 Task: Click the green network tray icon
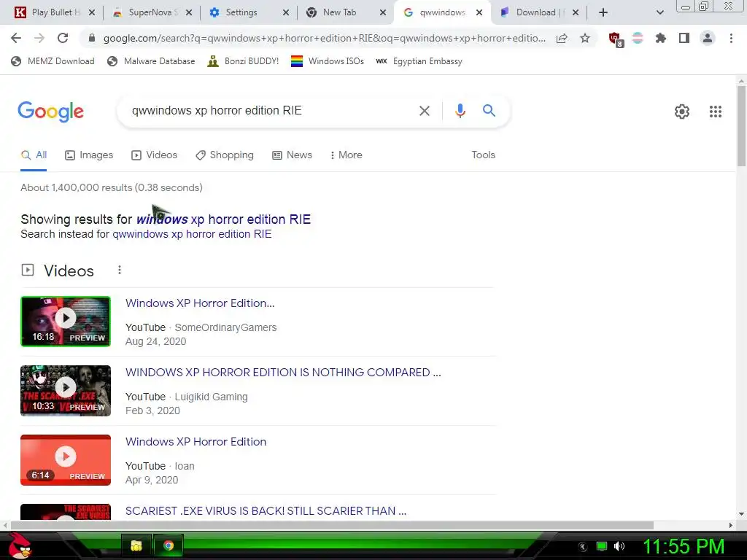[602, 546]
